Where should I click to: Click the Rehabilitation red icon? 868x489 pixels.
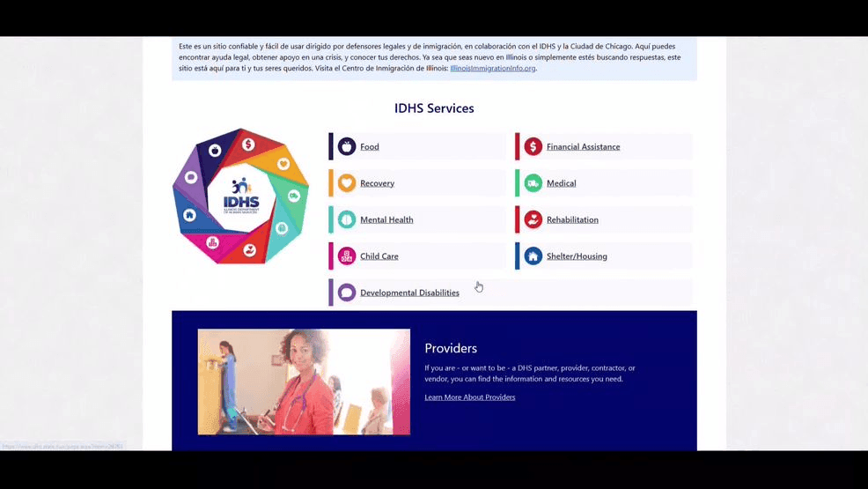pyautogui.click(x=533, y=219)
